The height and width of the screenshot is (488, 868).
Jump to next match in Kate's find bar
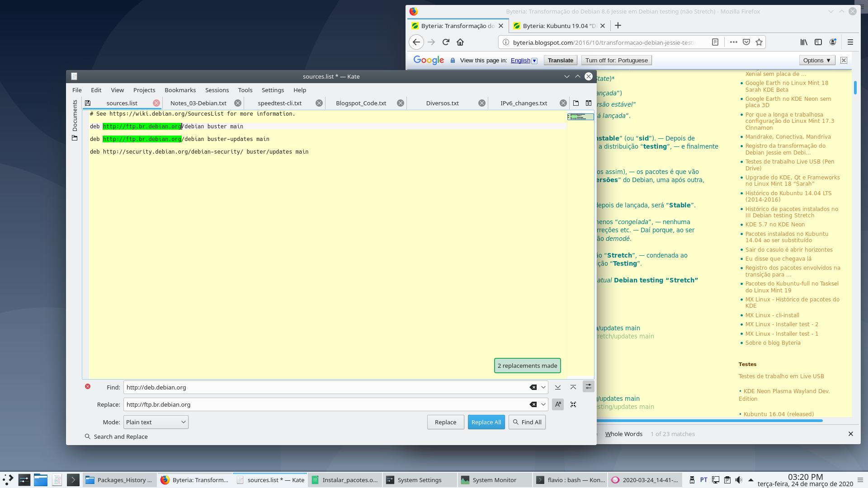pos(558,387)
